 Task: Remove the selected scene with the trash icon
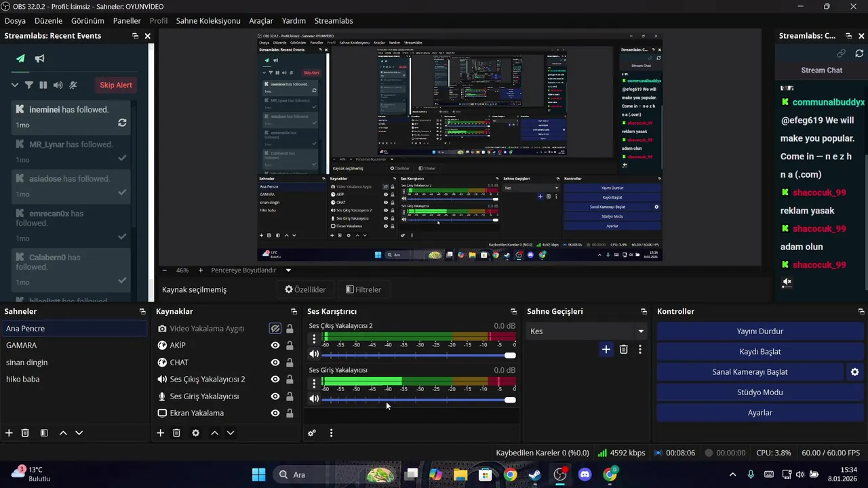click(25, 432)
